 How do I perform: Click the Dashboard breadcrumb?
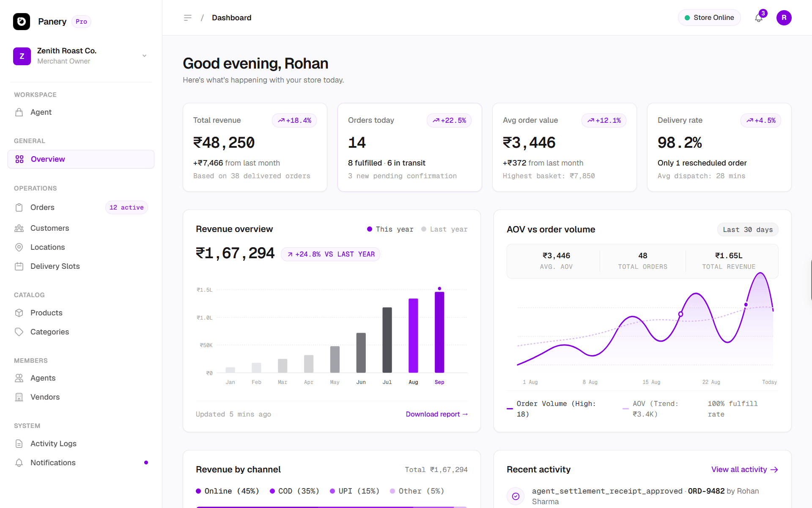231,18
